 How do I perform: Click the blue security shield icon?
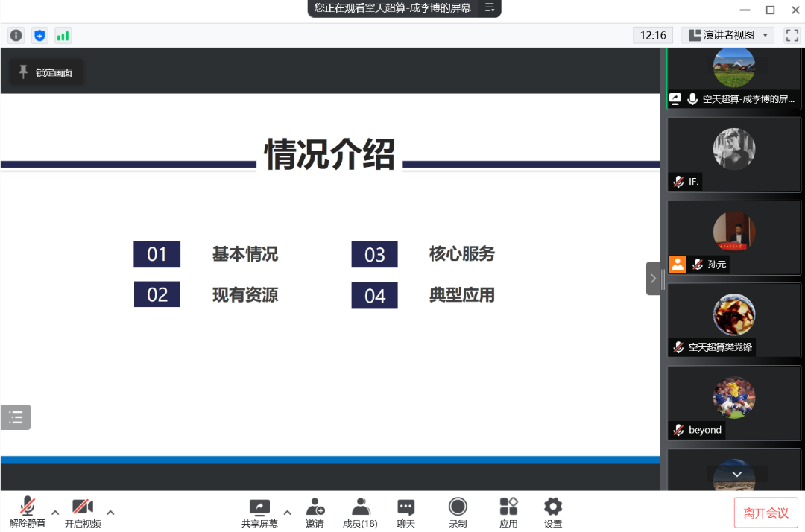point(40,35)
